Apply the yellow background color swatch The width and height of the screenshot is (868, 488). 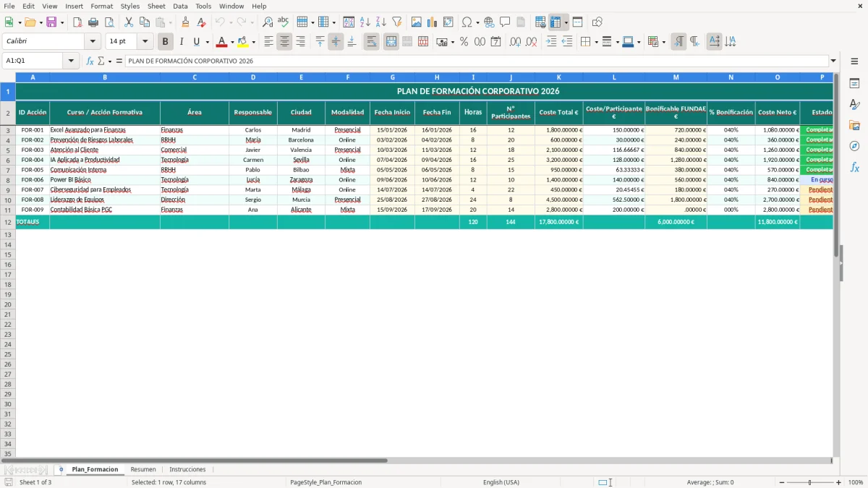[x=243, y=42]
